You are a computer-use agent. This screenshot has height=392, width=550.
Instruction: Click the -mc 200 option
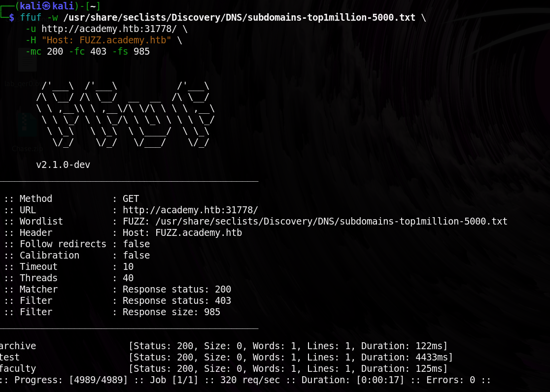coord(44,51)
